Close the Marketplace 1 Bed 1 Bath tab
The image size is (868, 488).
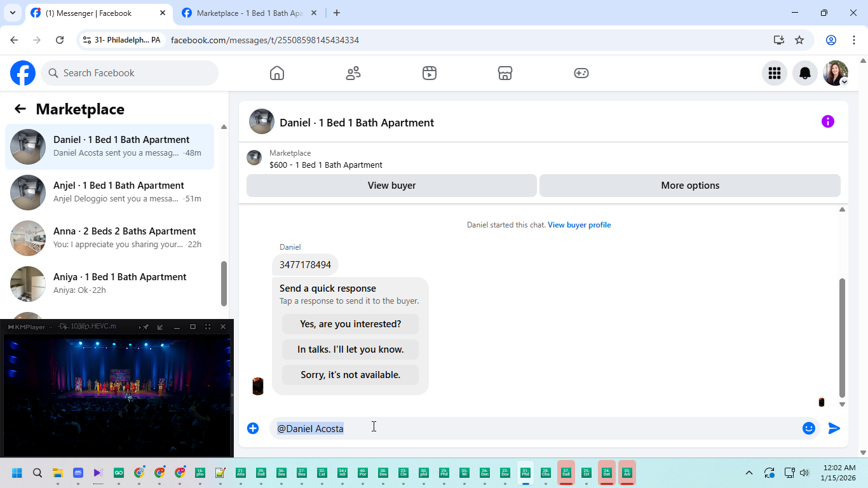point(314,13)
